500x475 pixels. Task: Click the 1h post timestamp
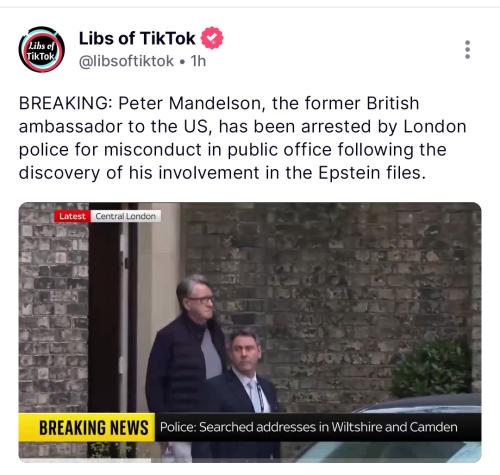pos(198,61)
